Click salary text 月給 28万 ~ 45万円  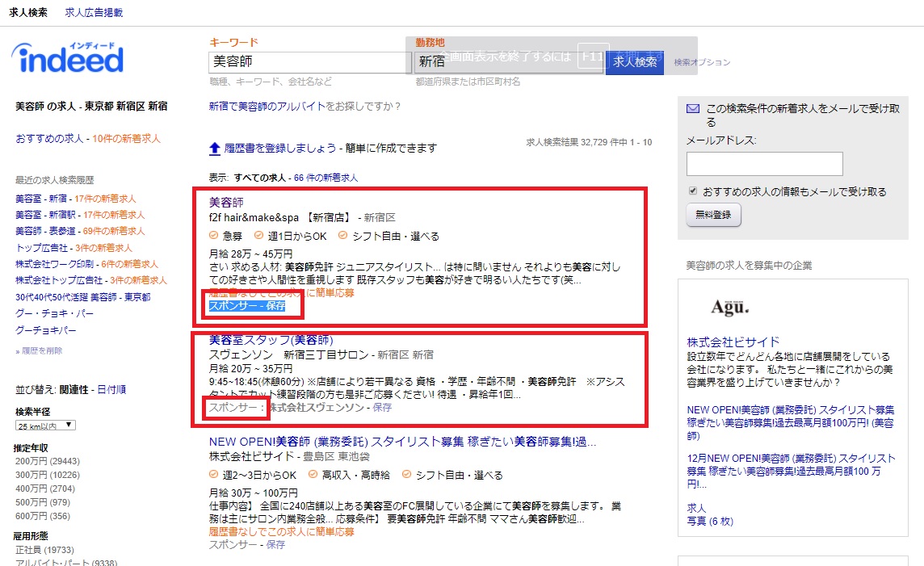pos(250,254)
